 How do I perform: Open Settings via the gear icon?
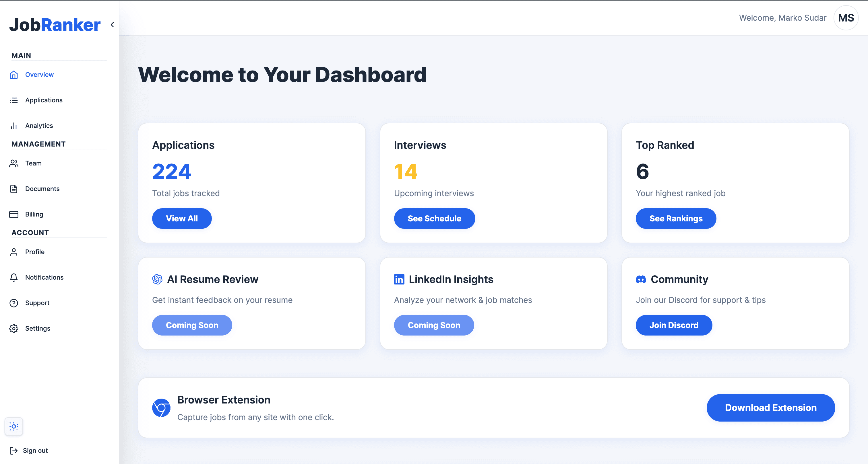[13, 328]
